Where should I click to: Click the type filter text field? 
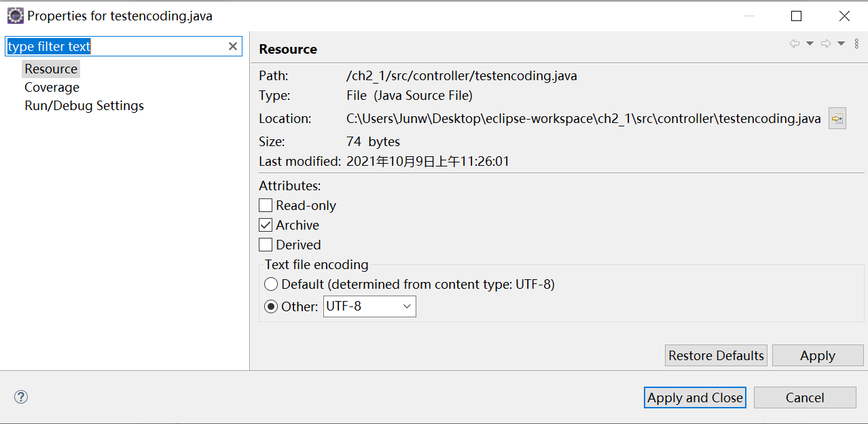115,46
